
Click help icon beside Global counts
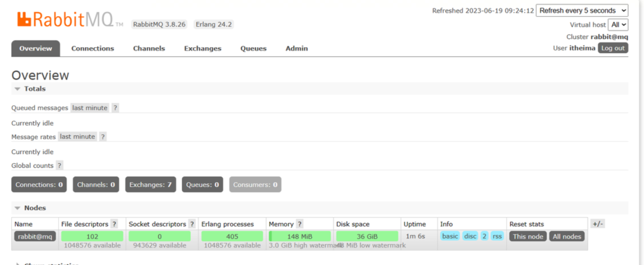59,165
